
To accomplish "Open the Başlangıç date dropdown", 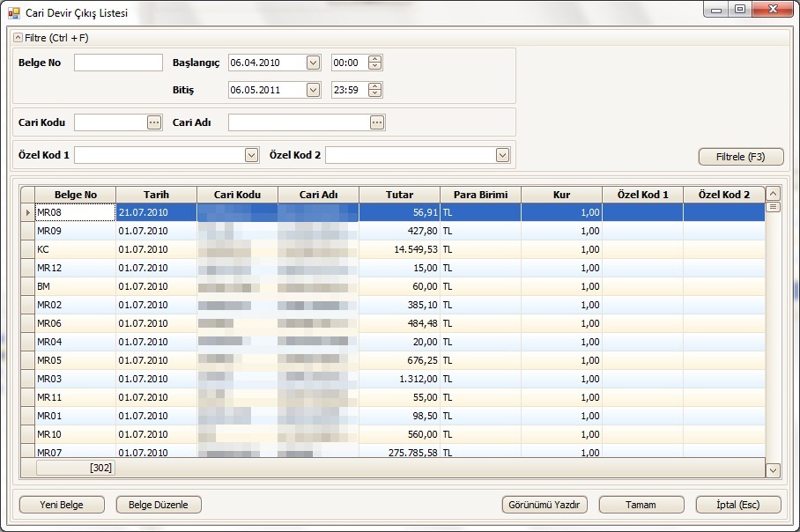I will (x=314, y=63).
